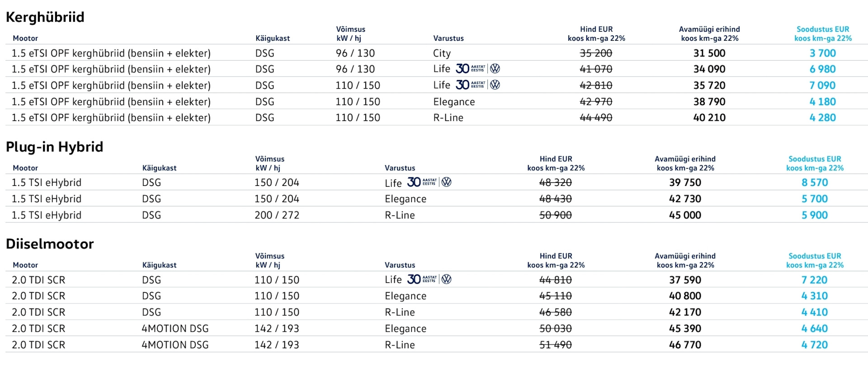Click the Kerghübriid R-Line trim cell
The image size is (868, 375).
(448, 118)
